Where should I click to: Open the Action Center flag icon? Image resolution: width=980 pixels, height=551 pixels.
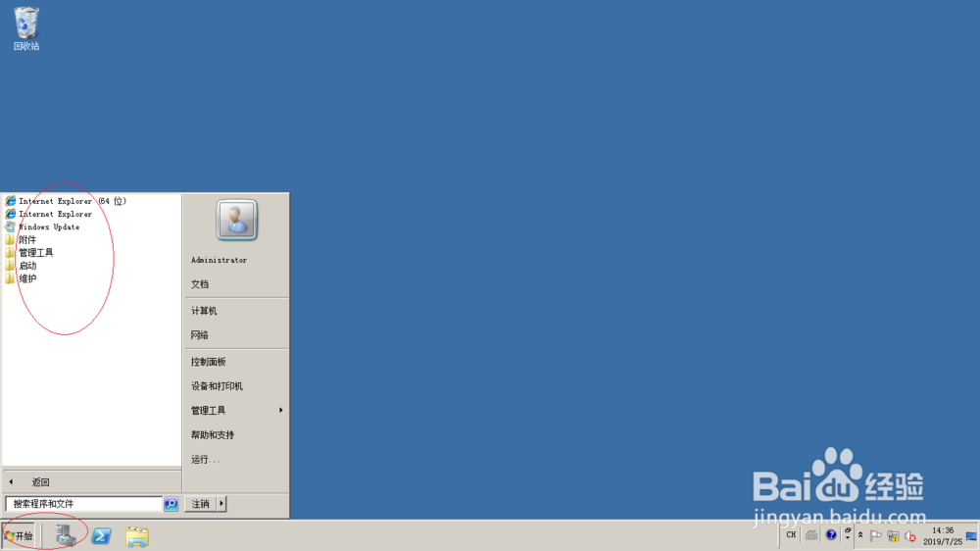click(875, 536)
